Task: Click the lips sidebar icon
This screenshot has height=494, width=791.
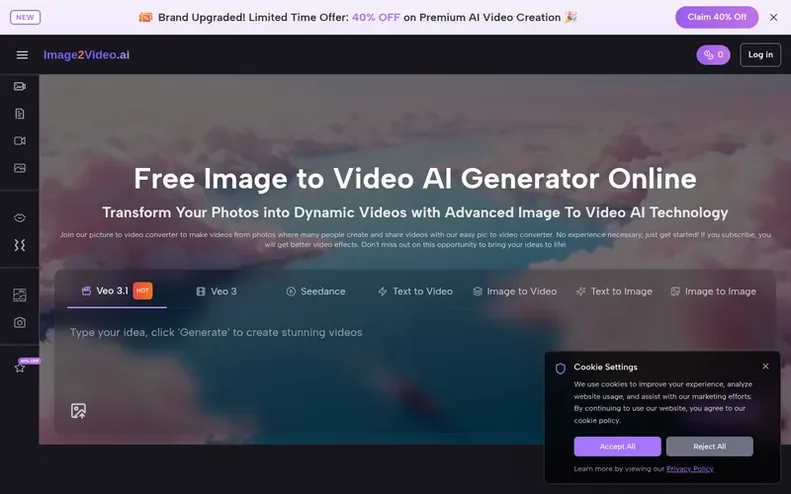Action: tap(20, 218)
